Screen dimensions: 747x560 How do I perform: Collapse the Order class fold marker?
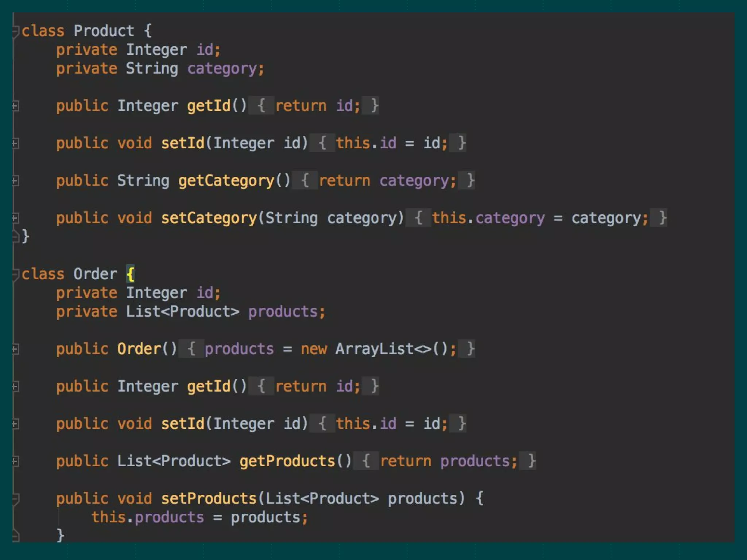(x=15, y=275)
